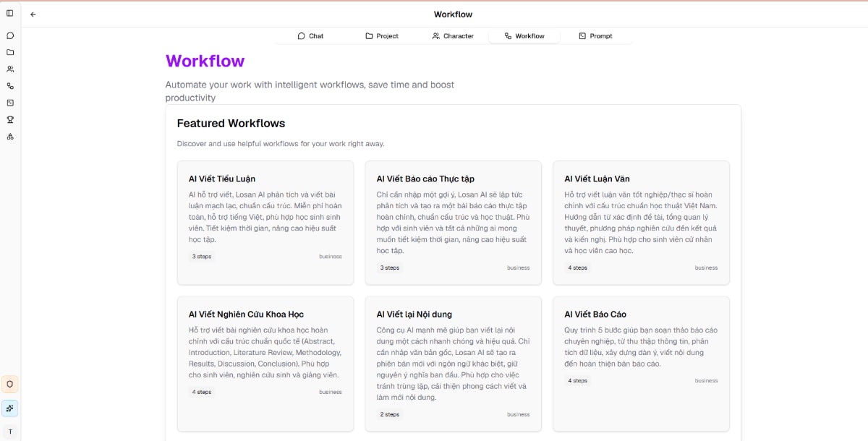
Task: Go to the Character tab
Action: [452, 36]
